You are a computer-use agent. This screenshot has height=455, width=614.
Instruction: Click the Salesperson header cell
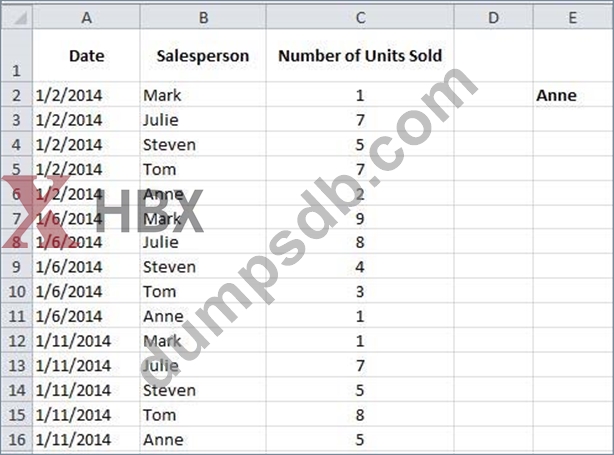(203, 56)
